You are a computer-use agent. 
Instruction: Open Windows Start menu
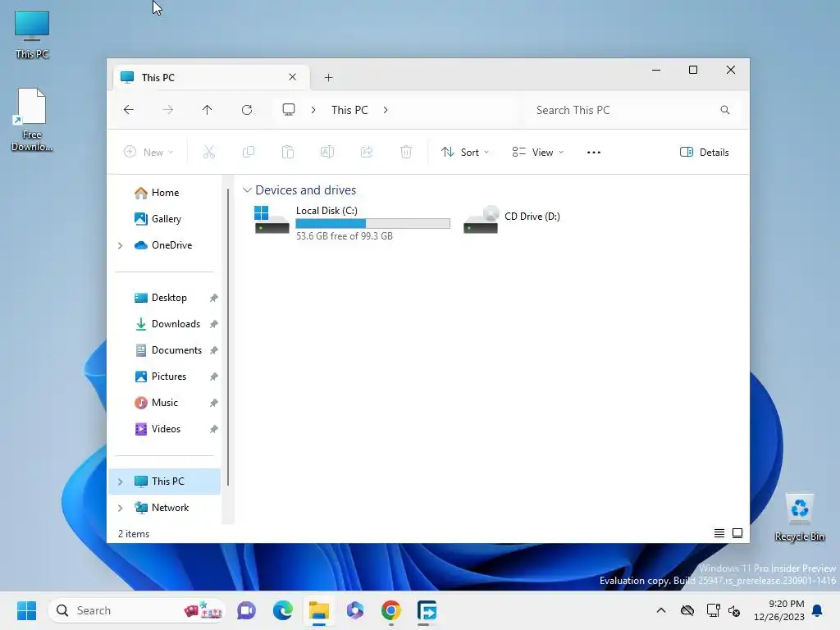point(26,610)
